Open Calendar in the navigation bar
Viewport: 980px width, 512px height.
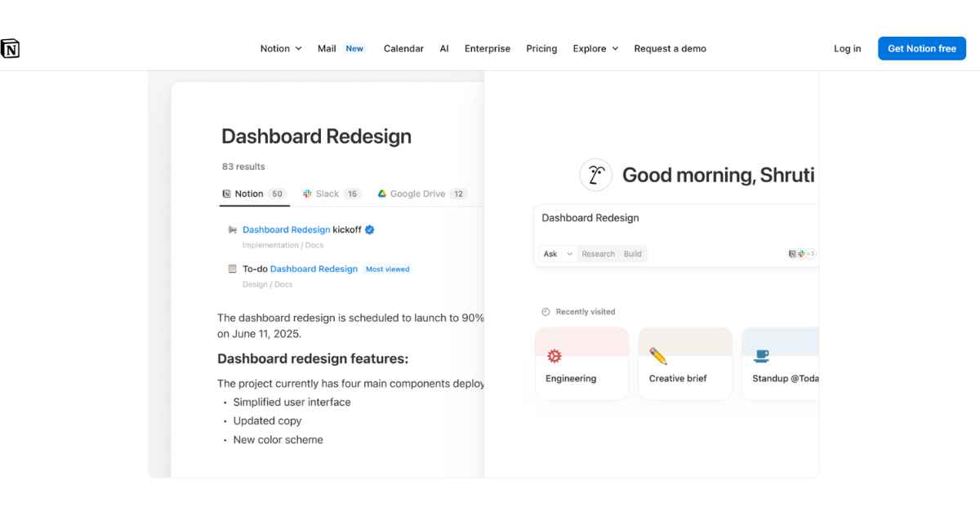403,48
